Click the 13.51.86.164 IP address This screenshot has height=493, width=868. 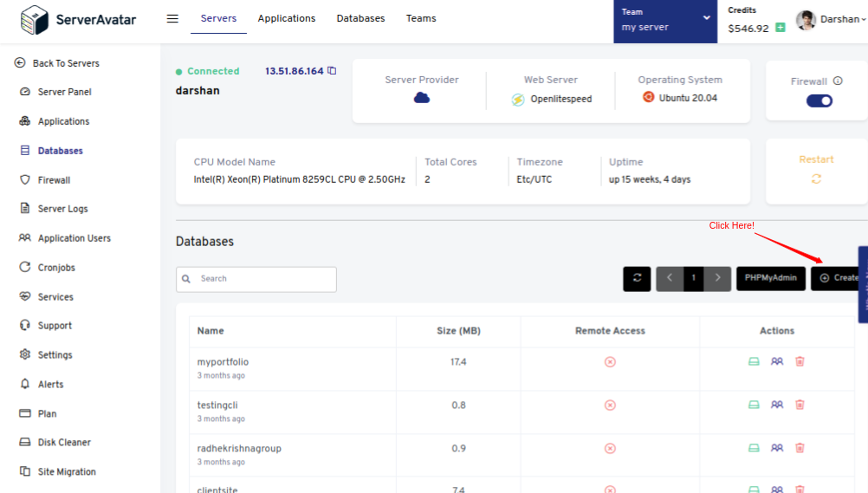click(294, 71)
